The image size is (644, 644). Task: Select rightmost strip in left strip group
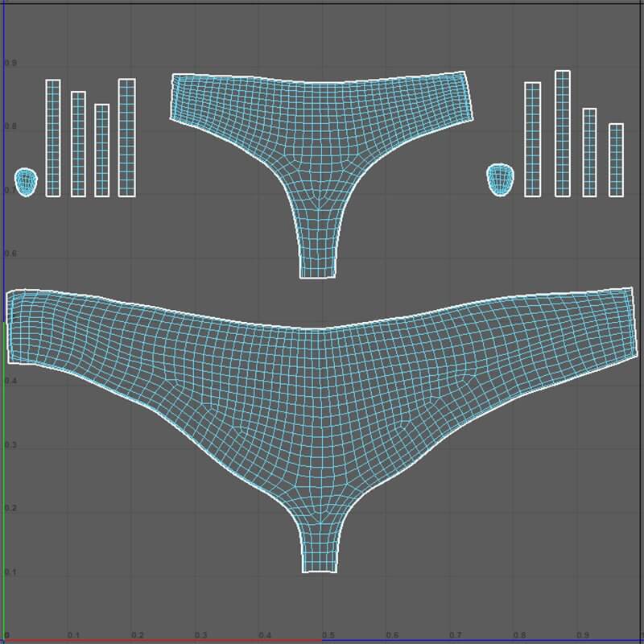pyautogui.click(x=126, y=138)
